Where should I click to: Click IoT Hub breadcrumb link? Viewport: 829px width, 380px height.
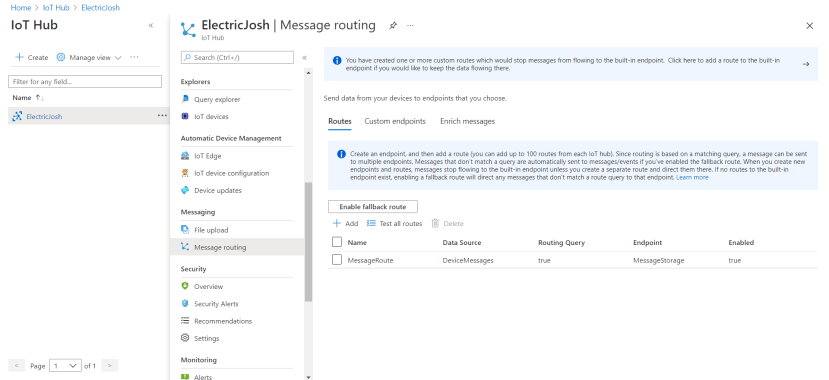[56, 8]
